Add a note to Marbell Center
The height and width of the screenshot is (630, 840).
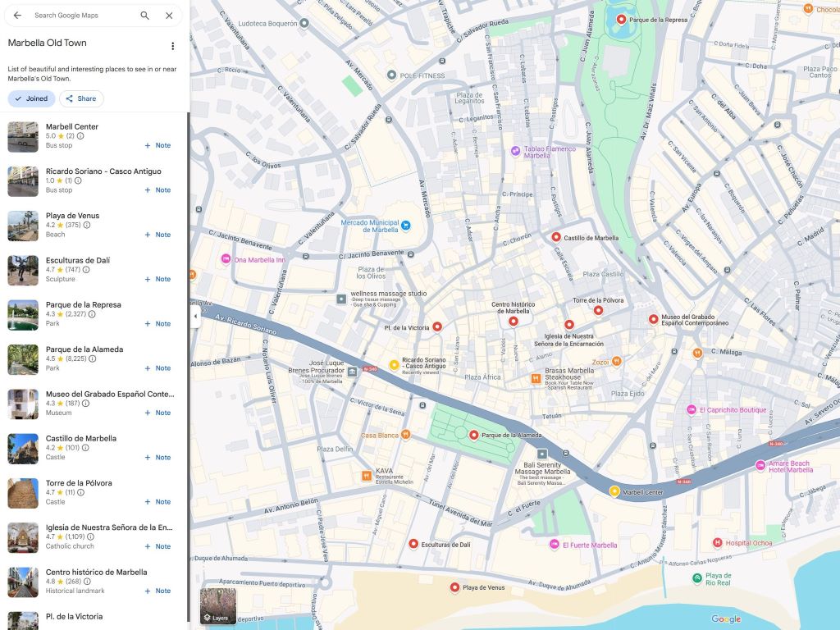click(x=158, y=145)
